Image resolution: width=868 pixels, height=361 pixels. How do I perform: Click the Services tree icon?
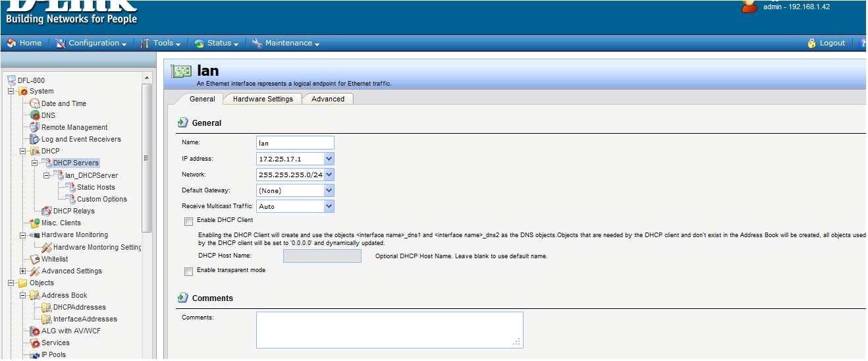click(36, 343)
